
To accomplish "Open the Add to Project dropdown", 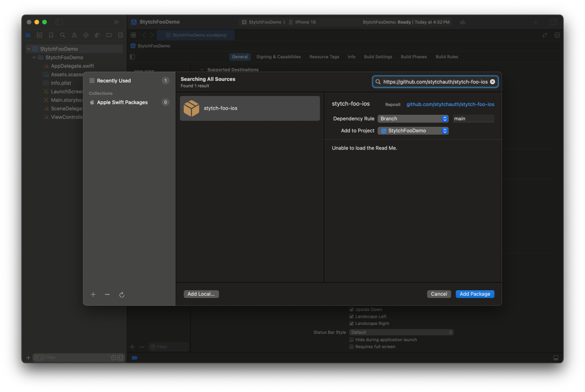I will pos(413,131).
